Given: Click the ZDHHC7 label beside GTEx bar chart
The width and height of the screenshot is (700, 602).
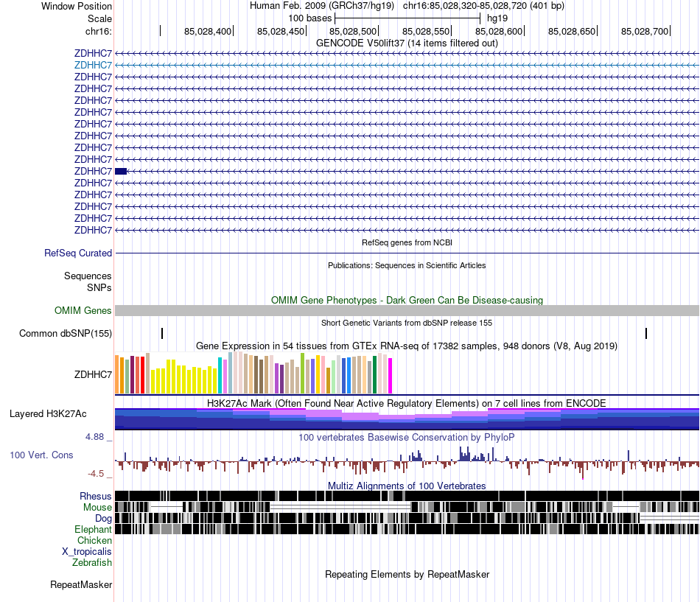Looking at the screenshot, I should [93, 374].
